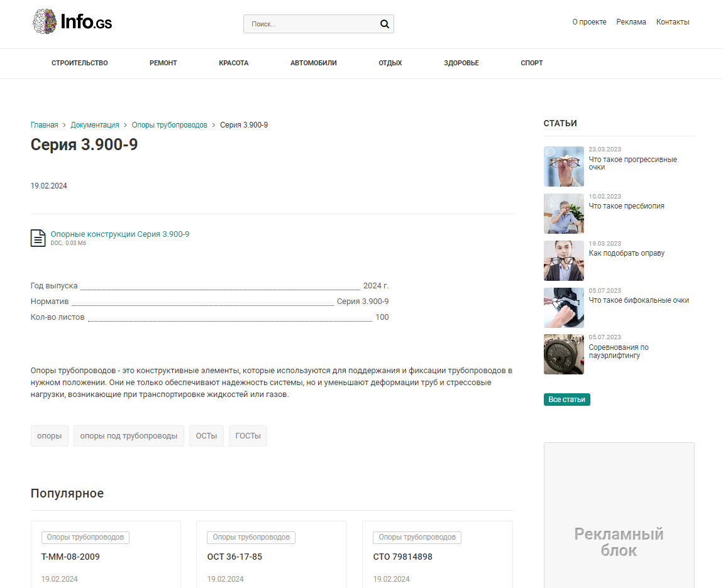Select the ГОСТы tag
The width and height of the screenshot is (723, 588).
248,436
